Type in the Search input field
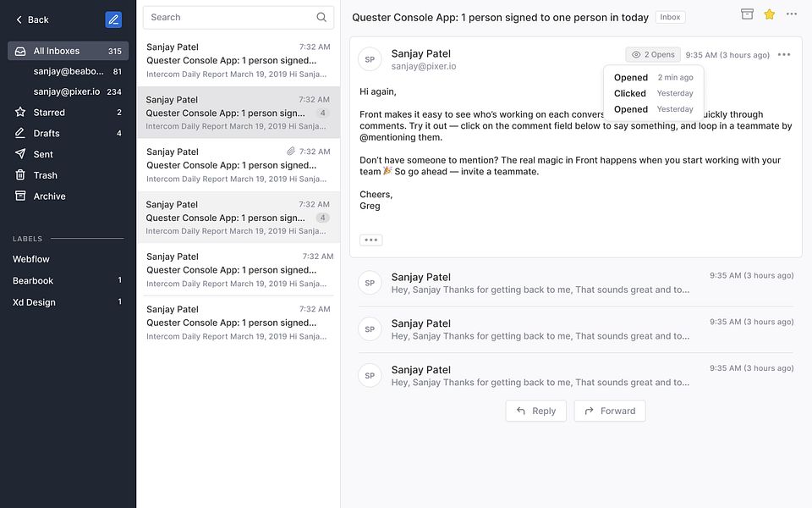This screenshot has height=508, width=812. pyautogui.click(x=228, y=17)
